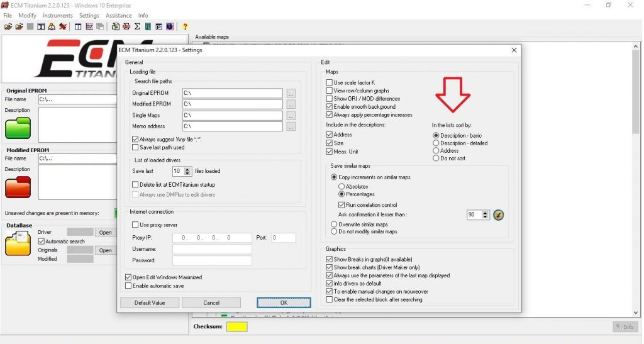Select Description - detailed sort option
The image size is (644, 344).
[436, 143]
